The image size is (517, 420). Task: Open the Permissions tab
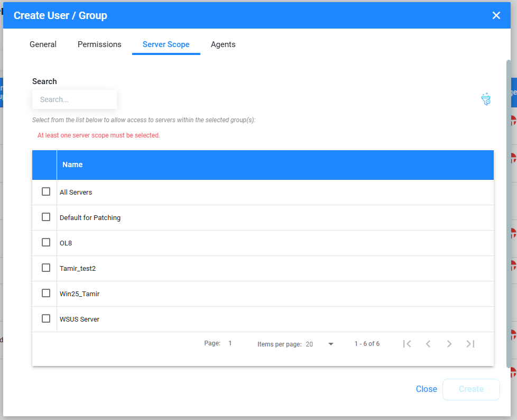click(99, 44)
